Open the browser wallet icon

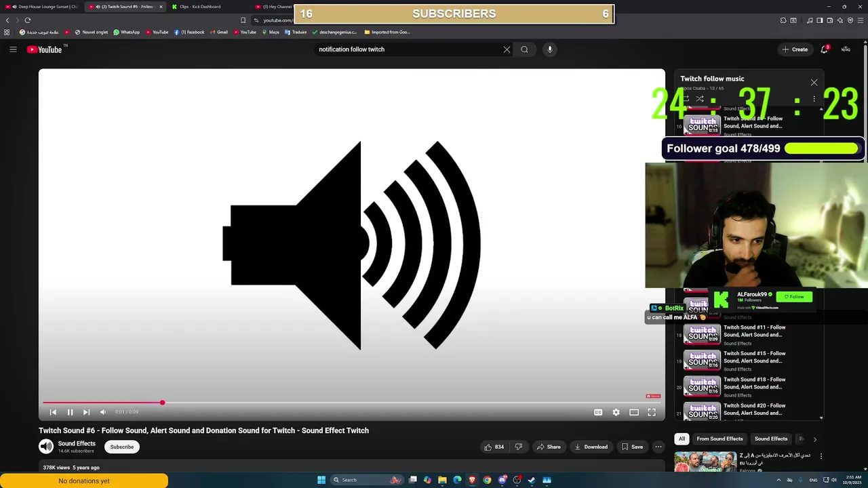click(830, 20)
